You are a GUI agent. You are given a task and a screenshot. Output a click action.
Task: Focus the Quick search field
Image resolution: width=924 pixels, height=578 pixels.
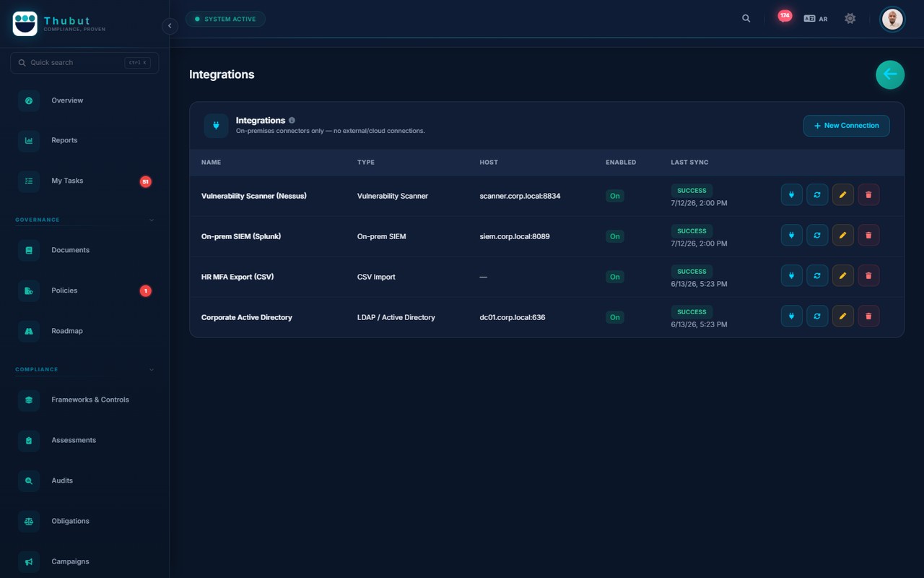pos(84,63)
